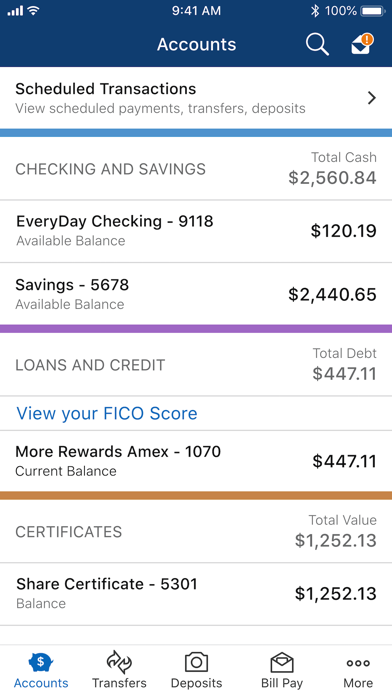Open the messages envelope with alert badge
The image size is (392, 696).
(x=362, y=44)
